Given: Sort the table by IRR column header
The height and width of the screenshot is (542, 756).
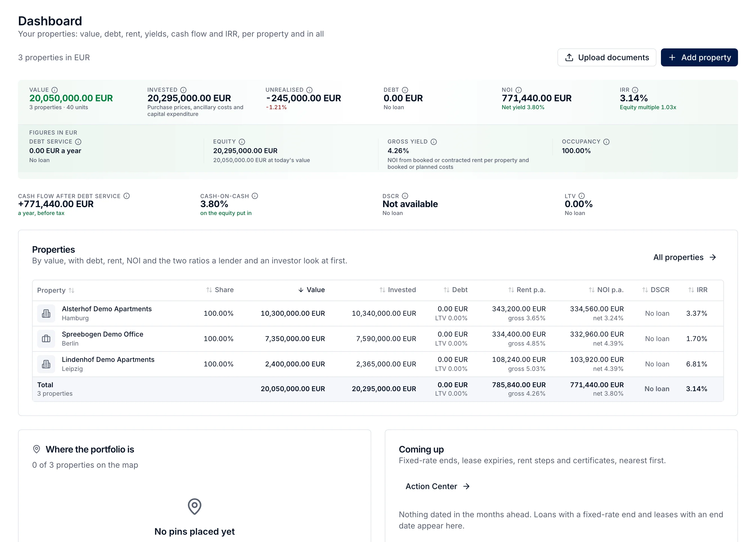Looking at the screenshot, I should click(x=698, y=290).
